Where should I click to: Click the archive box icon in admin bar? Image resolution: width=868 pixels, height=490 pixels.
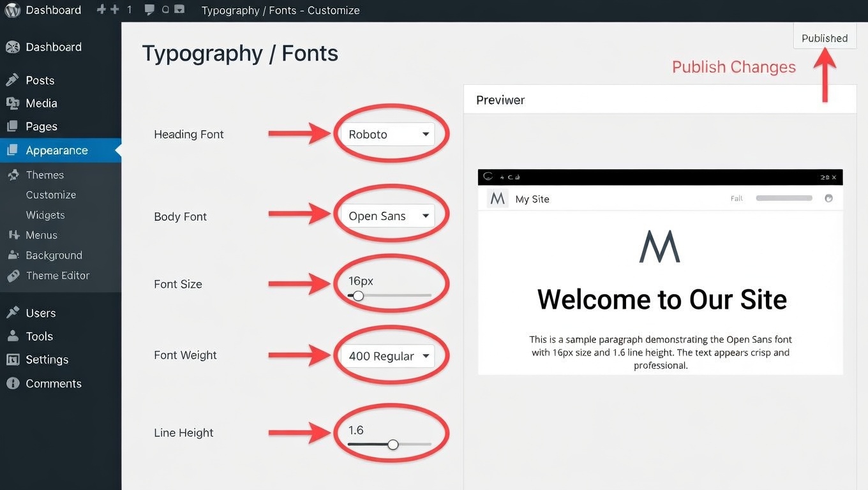pyautogui.click(x=179, y=10)
